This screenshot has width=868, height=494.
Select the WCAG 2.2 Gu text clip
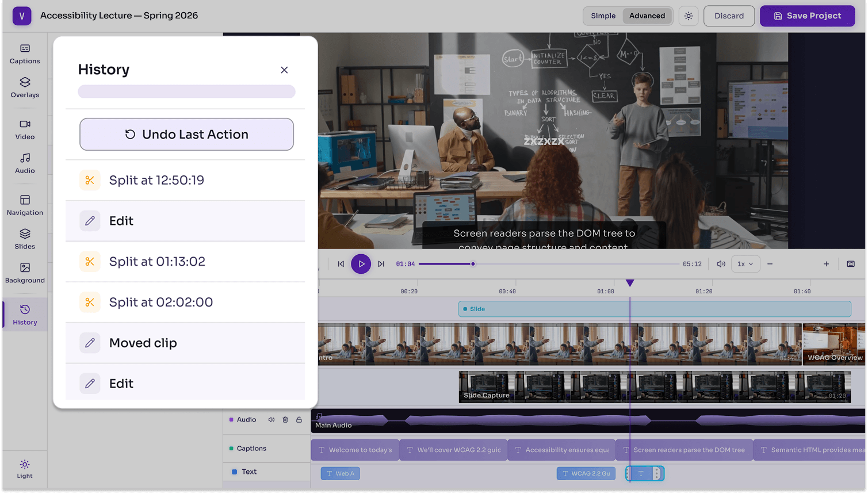coord(586,473)
